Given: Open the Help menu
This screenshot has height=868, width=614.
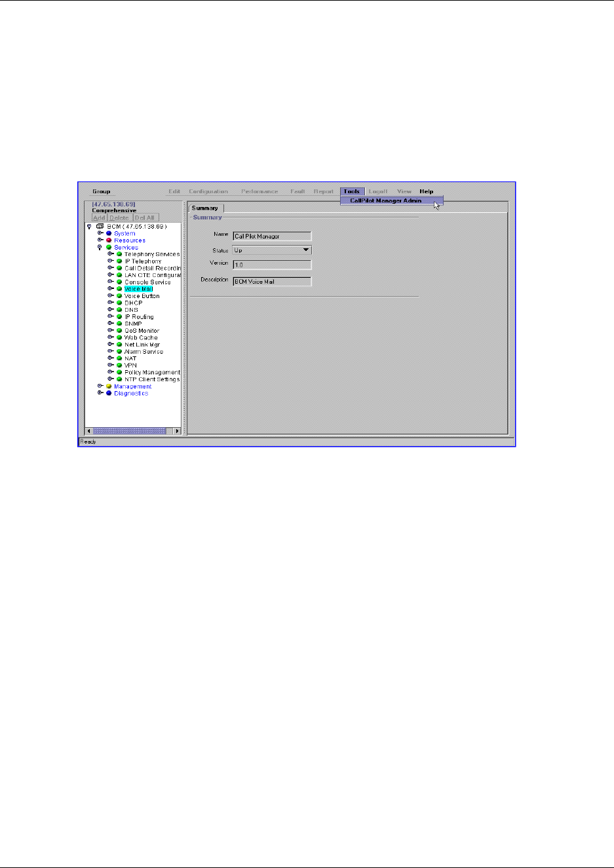Looking at the screenshot, I should pos(427,192).
